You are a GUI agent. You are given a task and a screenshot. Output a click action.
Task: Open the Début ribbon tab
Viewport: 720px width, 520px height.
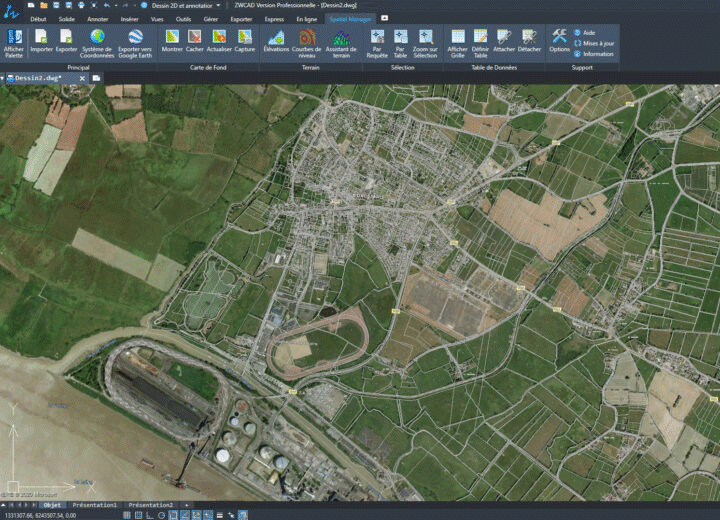[x=38, y=19]
